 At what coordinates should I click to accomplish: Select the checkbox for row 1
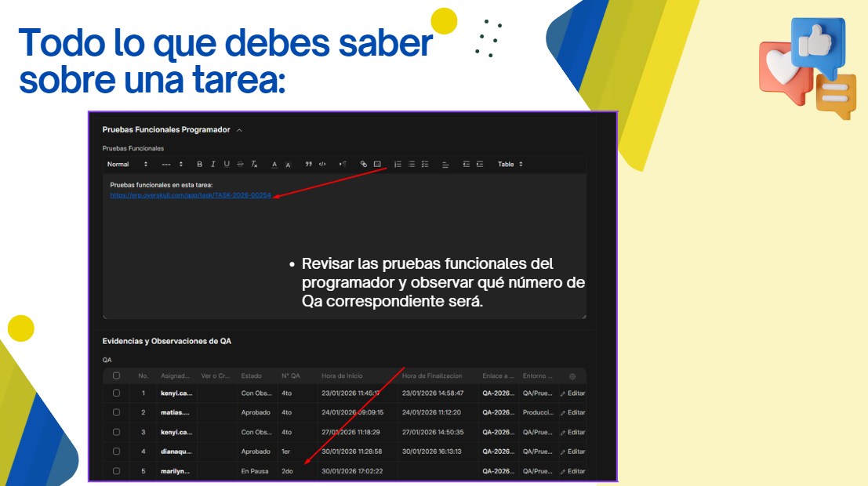(x=116, y=393)
